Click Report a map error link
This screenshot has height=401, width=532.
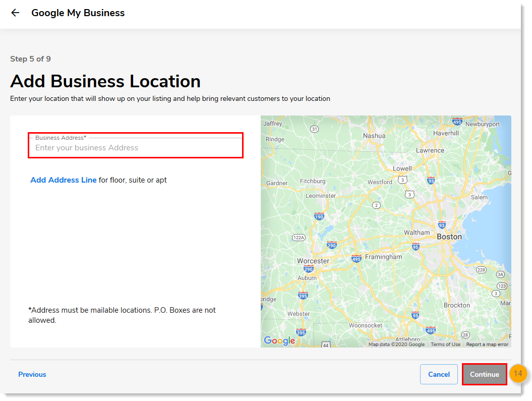pos(487,345)
